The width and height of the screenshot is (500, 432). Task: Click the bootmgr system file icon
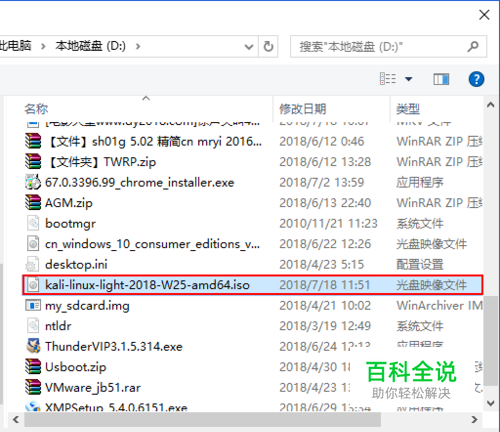[33, 223]
